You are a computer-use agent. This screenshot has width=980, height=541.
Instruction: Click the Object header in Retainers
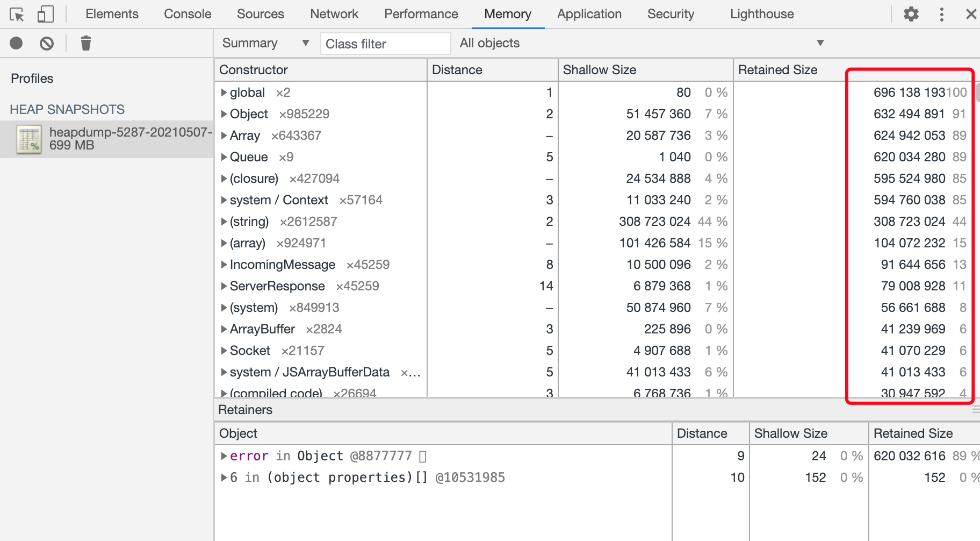pos(443,433)
